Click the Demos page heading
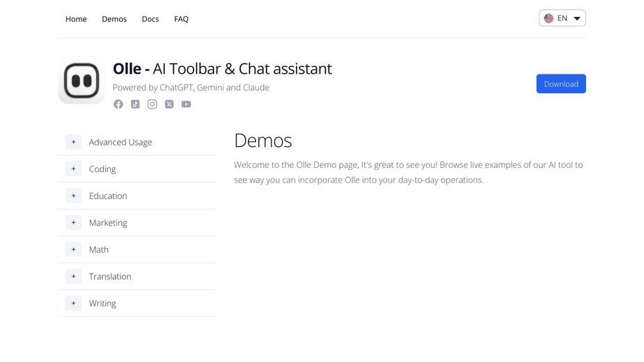The height and width of the screenshot is (362, 644). coord(263,141)
